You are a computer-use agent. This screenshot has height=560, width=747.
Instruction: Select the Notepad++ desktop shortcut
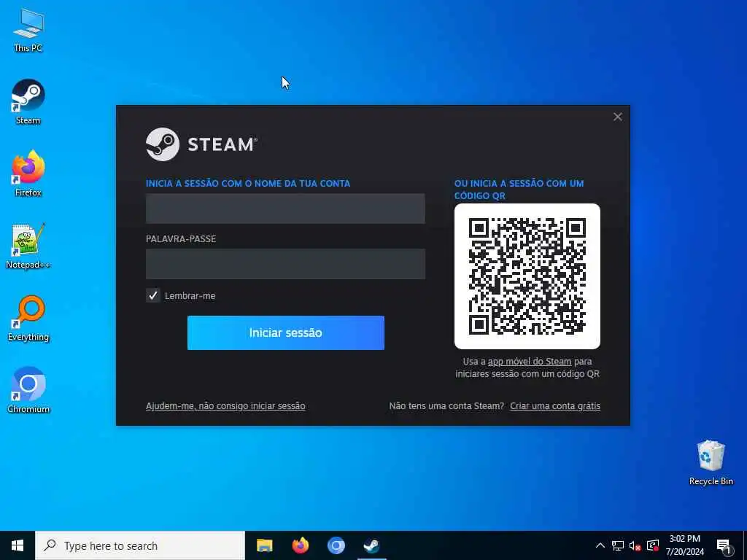[x=28, y=246]
